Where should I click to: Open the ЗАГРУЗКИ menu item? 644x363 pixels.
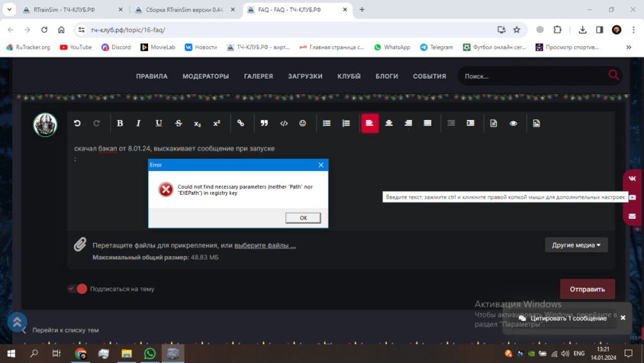click(x=305, y=76)
